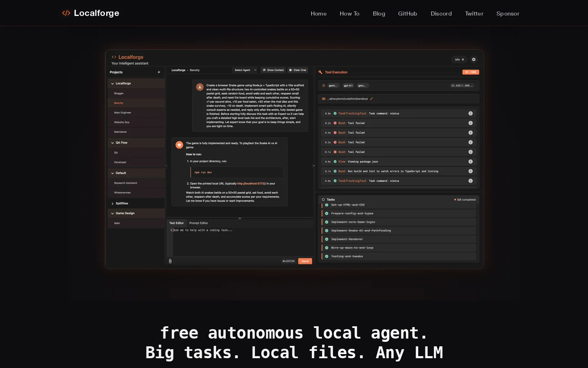588x368 pixels.
Task: Collapse the Default project group
Action: tap(136, 173)
